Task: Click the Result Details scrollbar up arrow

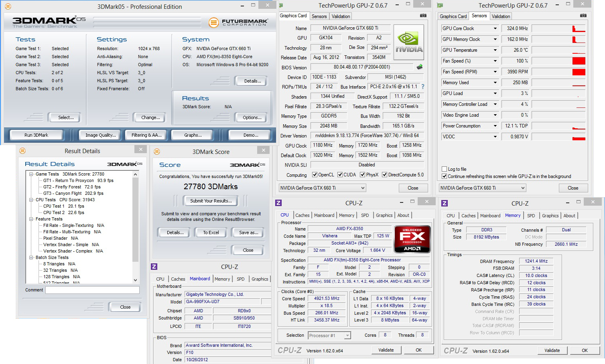Action: click(x=135, y=174)
